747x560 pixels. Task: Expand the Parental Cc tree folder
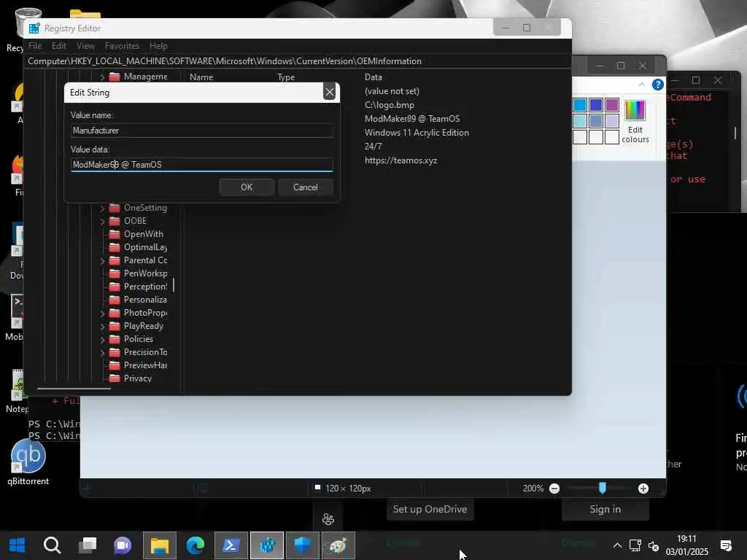[x=102, y=260]
